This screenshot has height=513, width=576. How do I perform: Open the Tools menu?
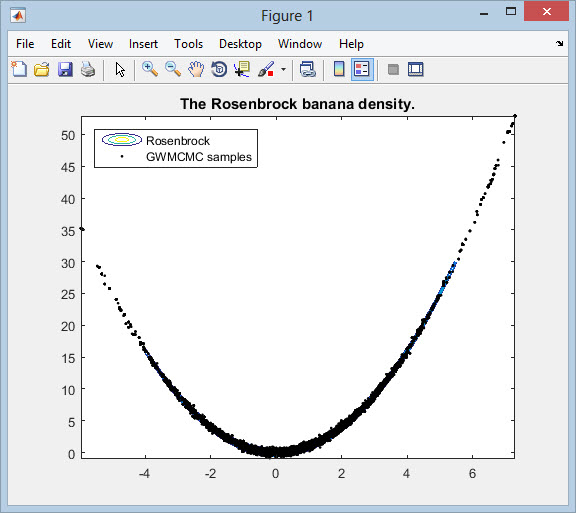click(188, 44)
